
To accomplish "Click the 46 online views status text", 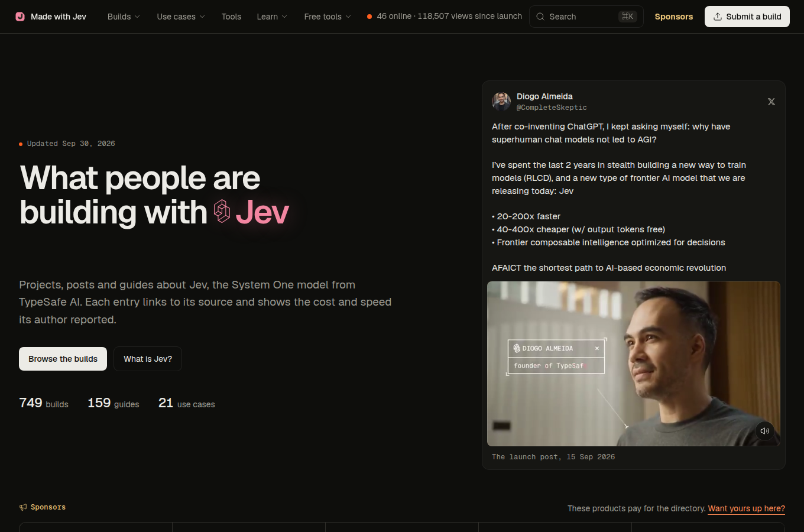I will pyautogui.click(x=445, y=17).
